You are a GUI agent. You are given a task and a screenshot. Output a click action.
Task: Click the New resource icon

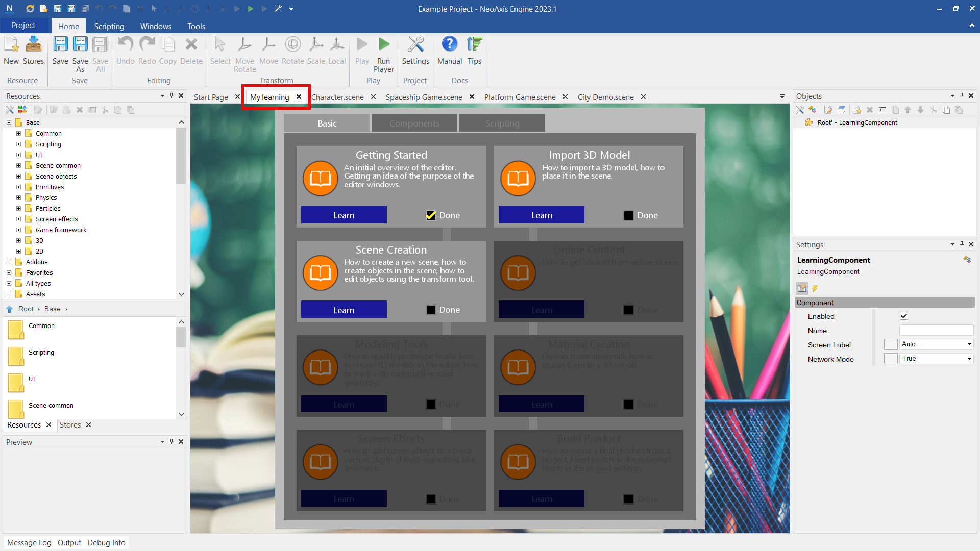11,45
